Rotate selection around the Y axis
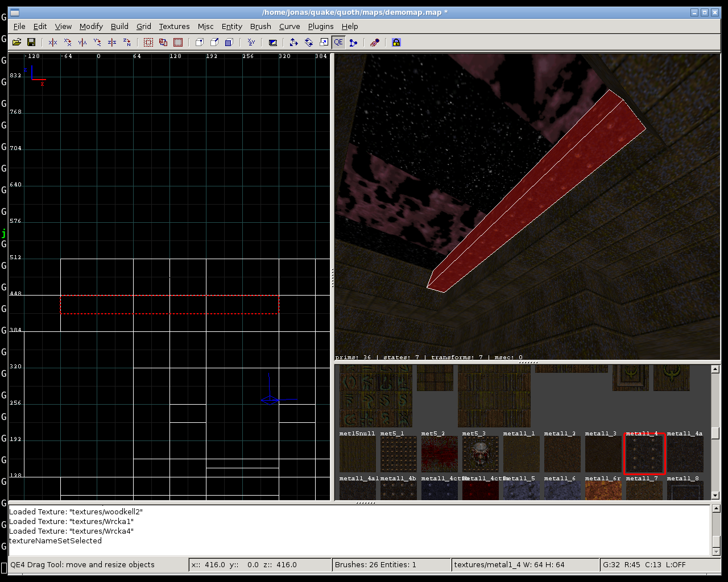 click(97, 42)
